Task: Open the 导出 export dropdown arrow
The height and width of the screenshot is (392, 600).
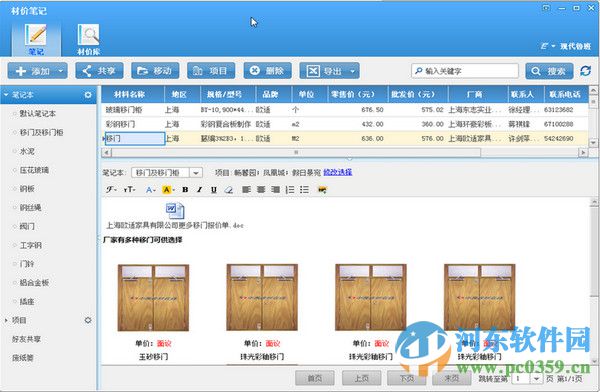Action: click(x=353, y=71)
